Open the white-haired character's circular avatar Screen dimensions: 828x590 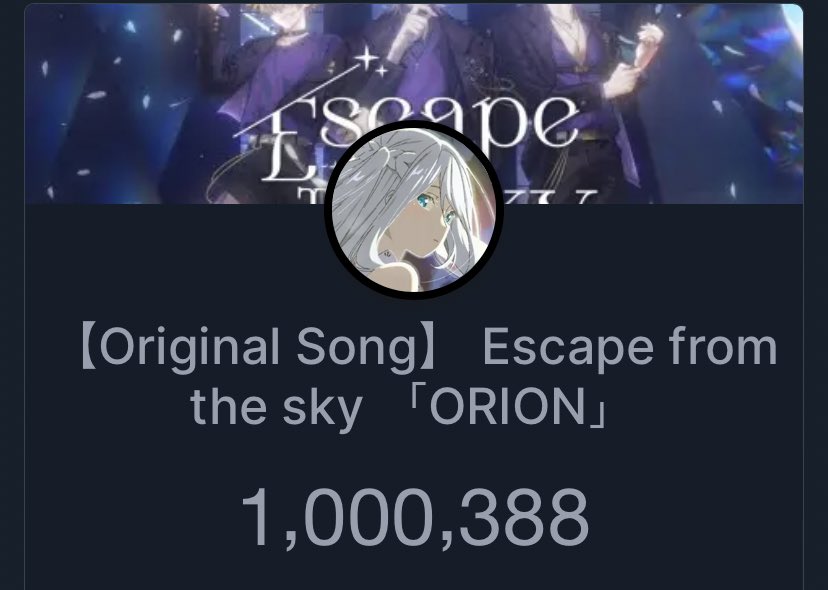point(413,210)
